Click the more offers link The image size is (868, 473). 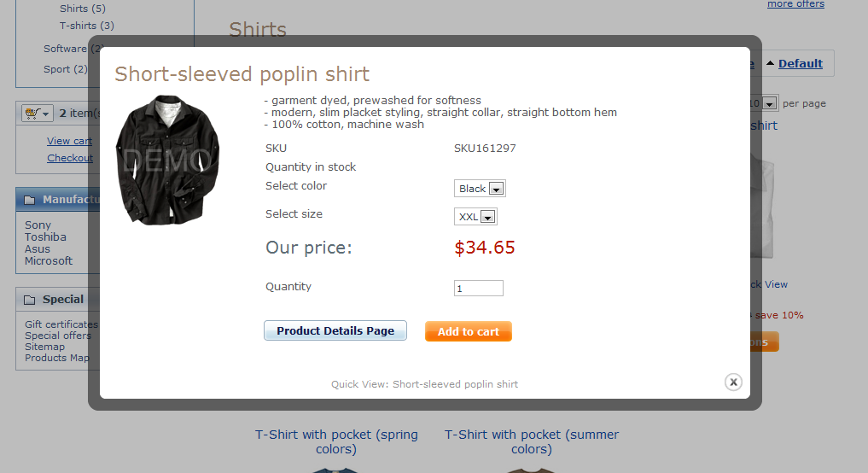795,4
